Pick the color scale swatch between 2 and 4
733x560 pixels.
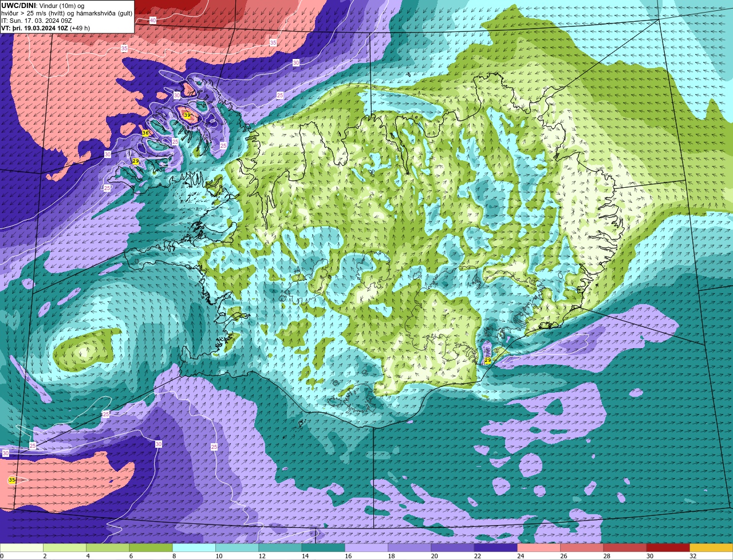tap(65, 547)
